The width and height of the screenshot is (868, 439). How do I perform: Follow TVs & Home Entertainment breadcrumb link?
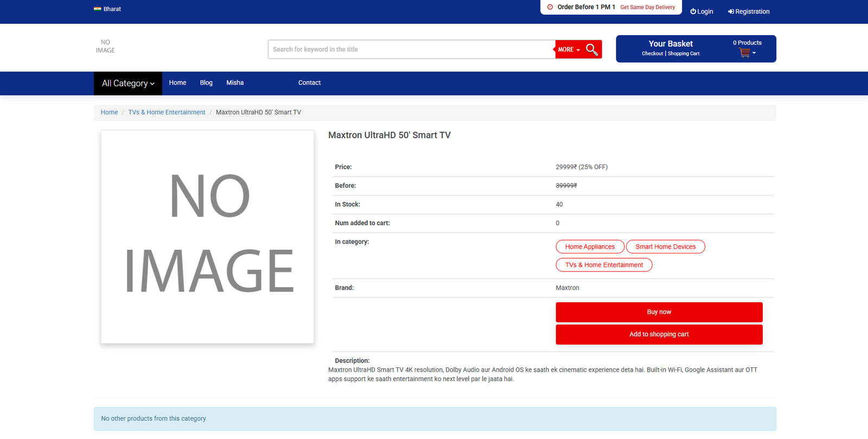167,112
